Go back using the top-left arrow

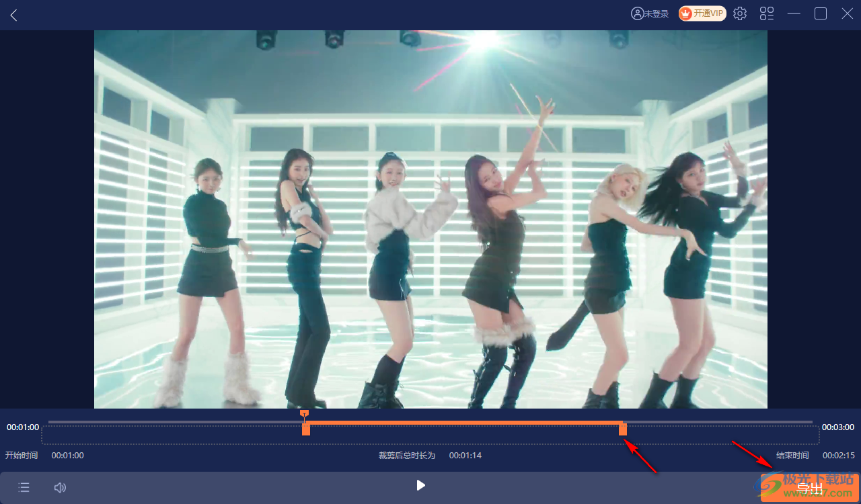coord(13,15)
